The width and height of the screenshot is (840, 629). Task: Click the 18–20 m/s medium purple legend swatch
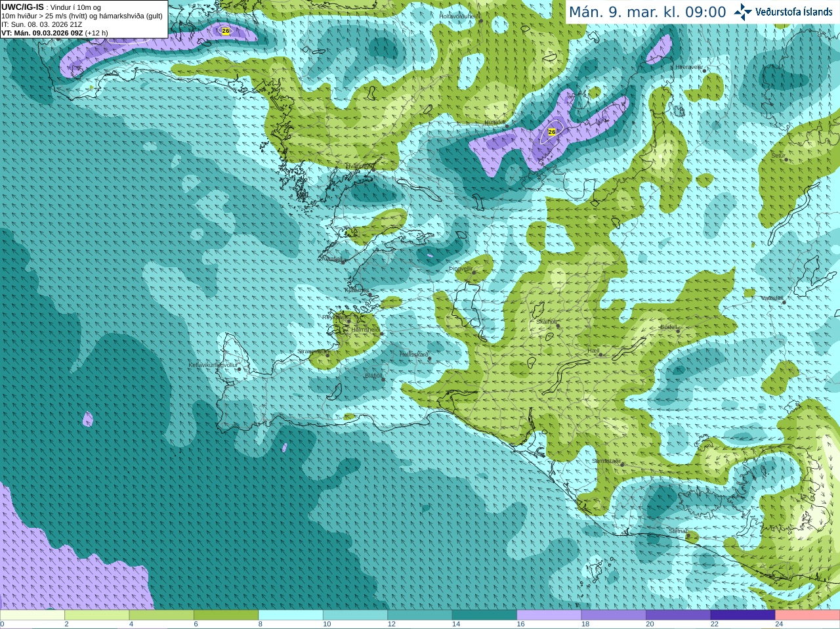click(x=614, y=615)
